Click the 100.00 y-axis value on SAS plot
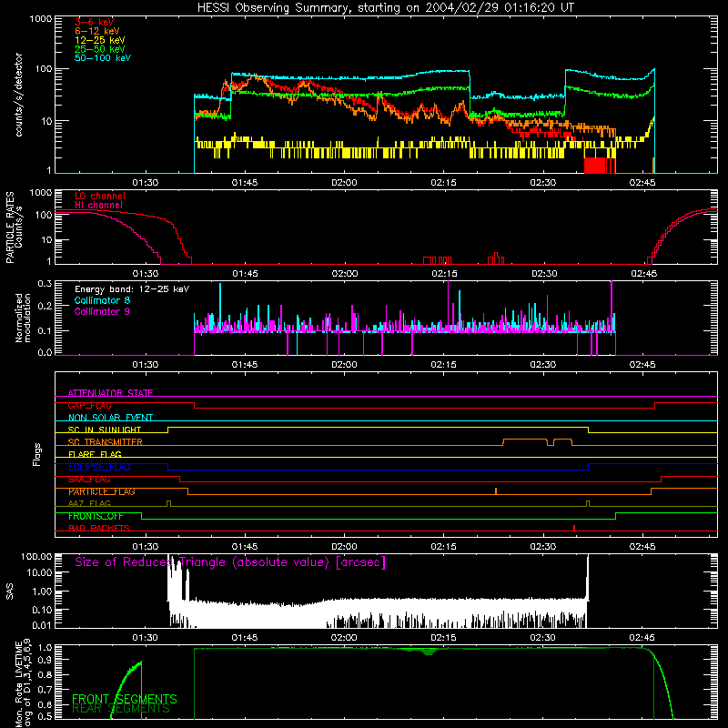 coord(36,556)
